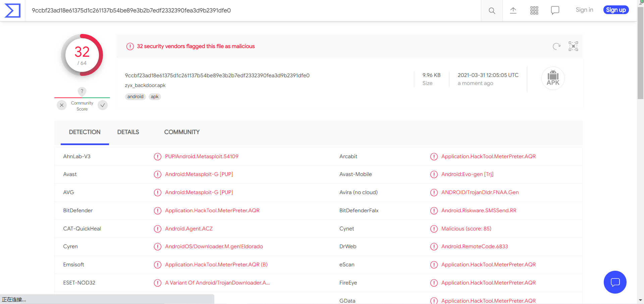Click the alert icon in the Avira row
Image resolution: width=644 pixels, height=304 pixels.
[x=434, y=192]
